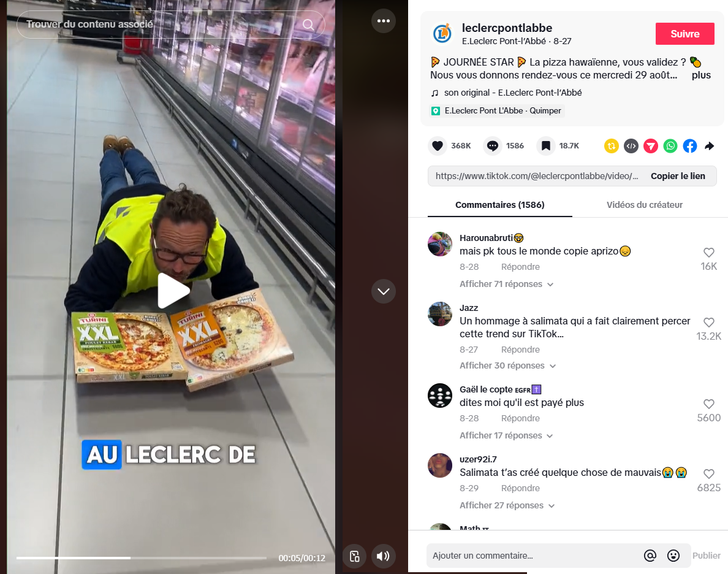Image resolution: width=728 pixels, height=574 pixels.
Task: Bookmark the video with the favorites icon
Action: (546, 146)
